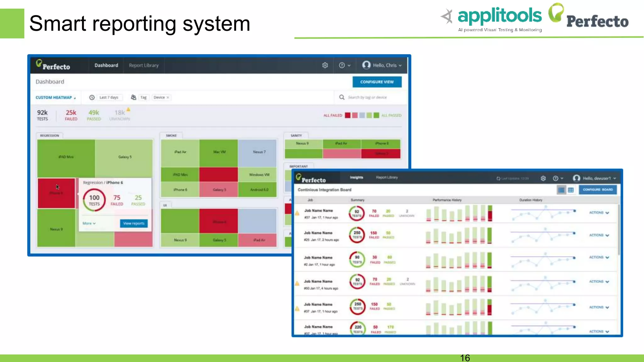Click 92k TESTS total counter
The image size is (644, 362).
pos(42,115)
